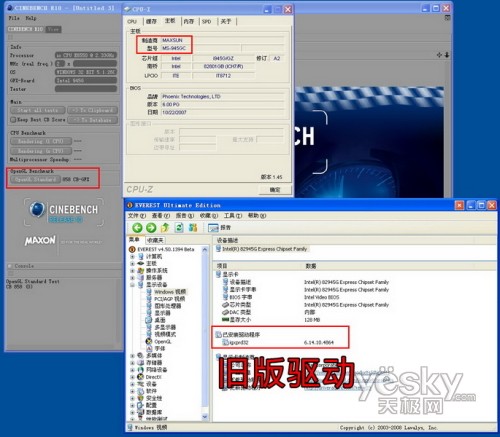Click the green Forward arrow in EVEREST toolbar
This screenshot has width=500, height=437.
click(x=151, y=228)
